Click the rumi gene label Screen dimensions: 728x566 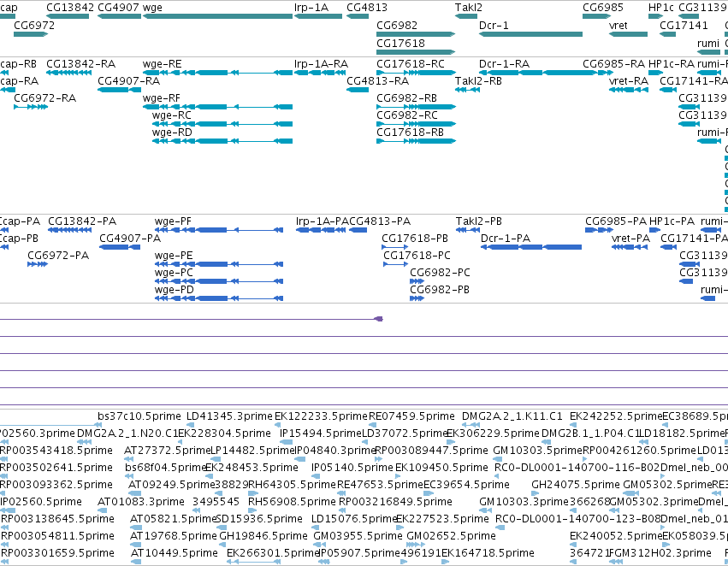coord(708,43)
